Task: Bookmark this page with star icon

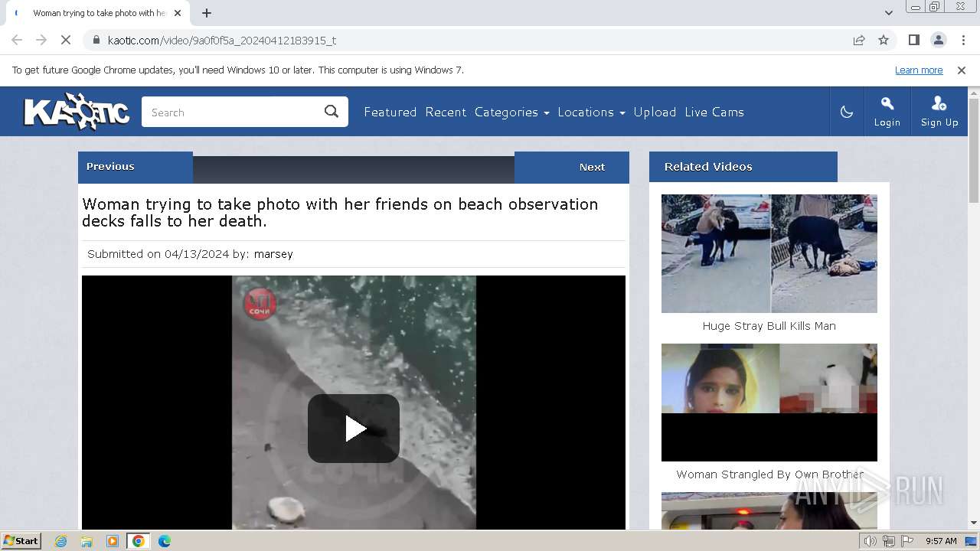Action: (x=884, y=40)
